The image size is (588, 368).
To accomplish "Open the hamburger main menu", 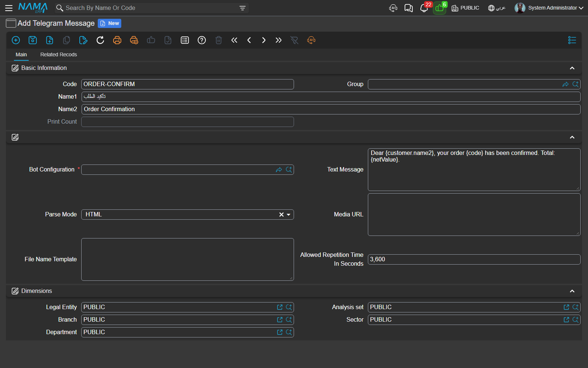I will coord(9,8).
